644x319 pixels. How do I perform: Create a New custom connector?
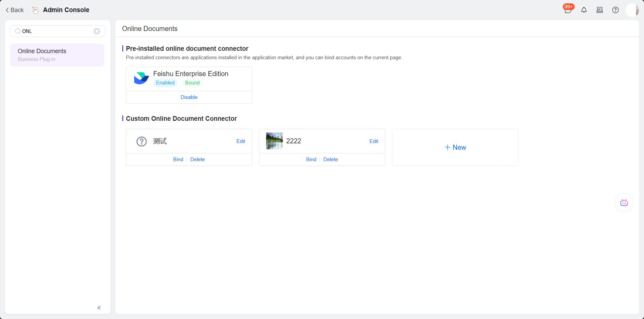(x=455, y=147)
